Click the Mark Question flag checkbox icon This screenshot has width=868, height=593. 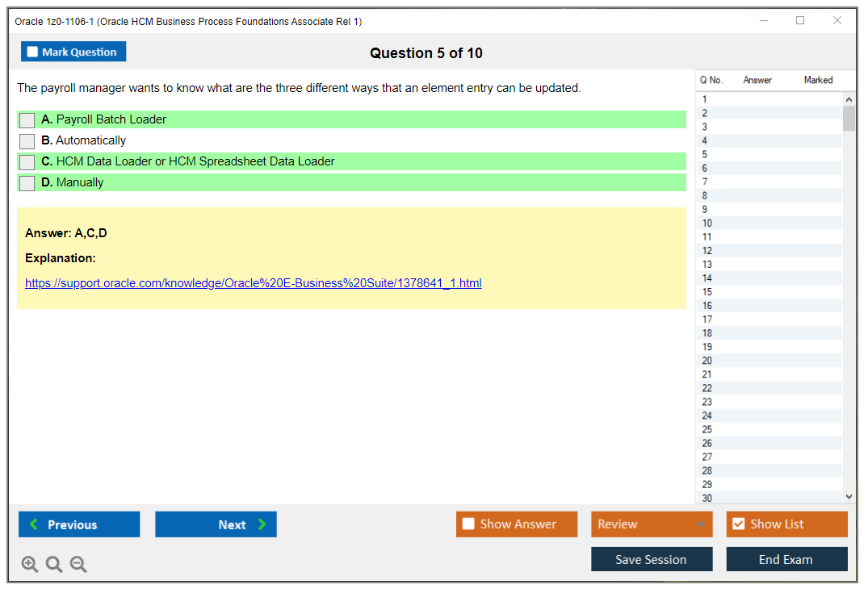pyautogui.click(x=31, y=51)
